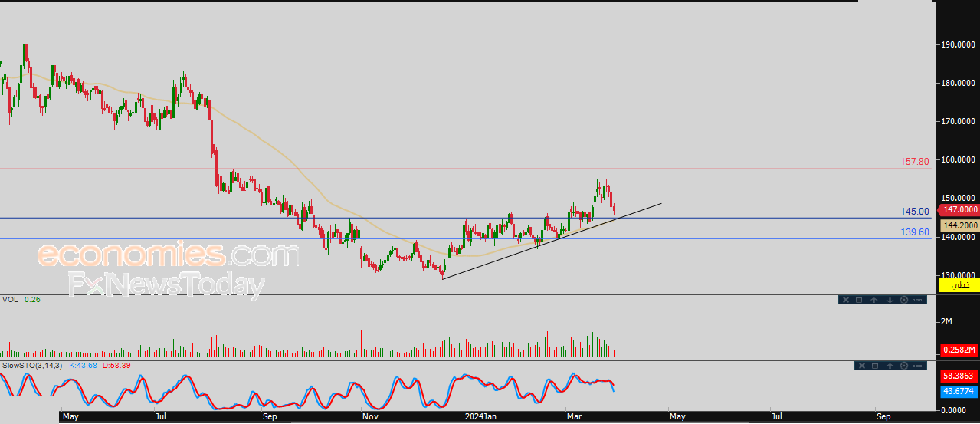Open VOL panel more-options dots

pos(917,300)
